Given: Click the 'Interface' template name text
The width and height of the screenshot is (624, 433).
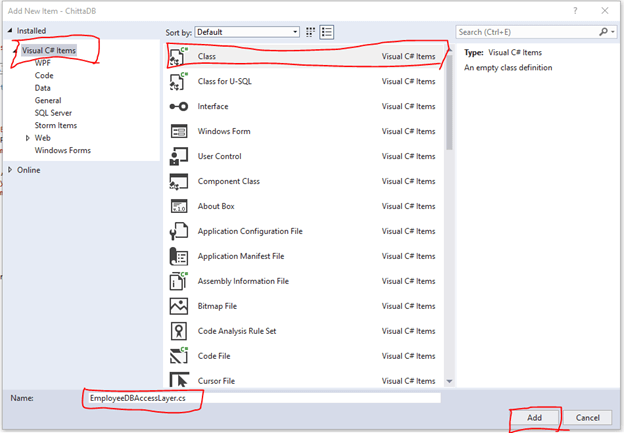Looking at the screenshot, I should pos(213,107).
